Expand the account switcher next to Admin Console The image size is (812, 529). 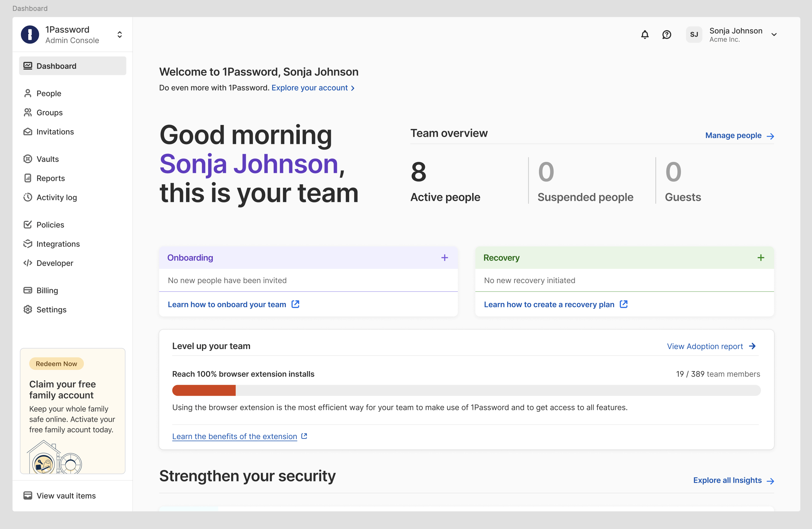point(119,34)
